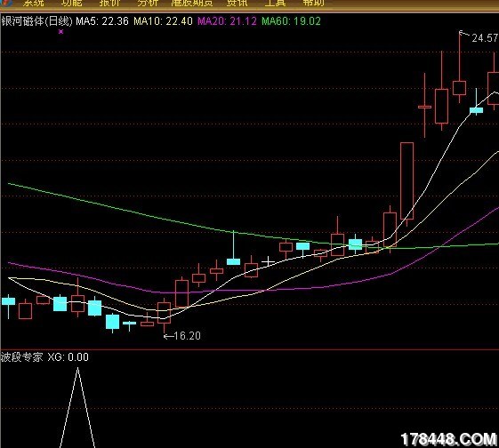This screenshot has height=448, width=499.
Task: Select the green MA60 indicator label
Action: (291, 21)
